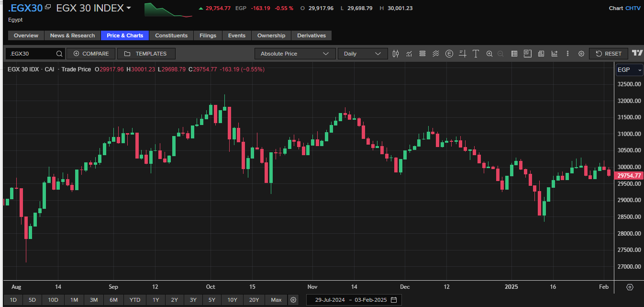Switch to the 1Y time range

pos(156,300)
